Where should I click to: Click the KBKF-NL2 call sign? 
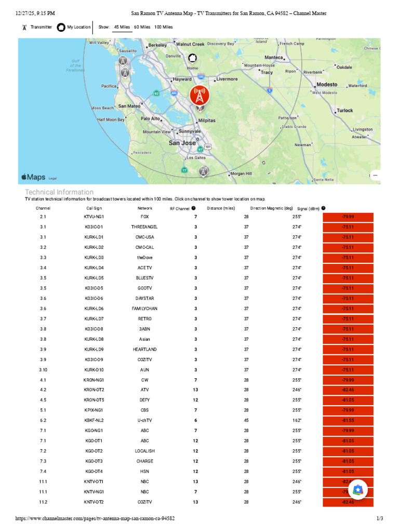pos(94,420)
